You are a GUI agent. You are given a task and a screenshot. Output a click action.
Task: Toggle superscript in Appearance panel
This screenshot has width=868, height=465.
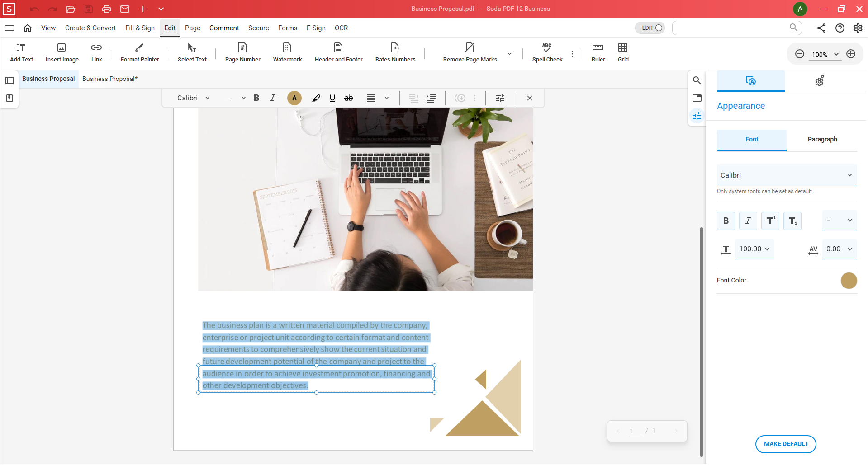770,221
